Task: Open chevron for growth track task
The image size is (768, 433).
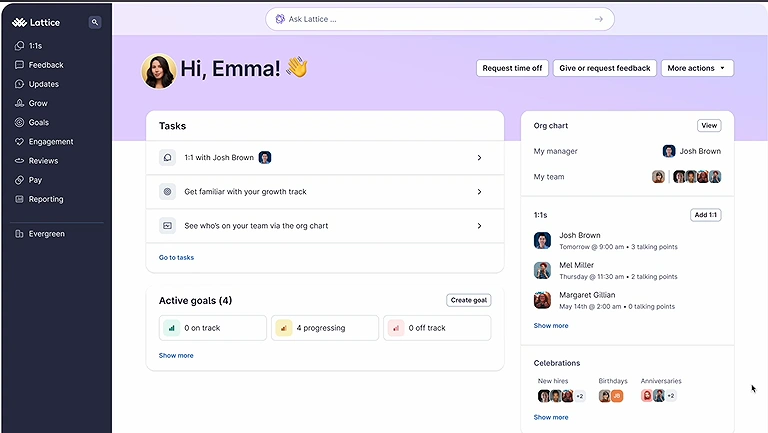Action: coord(480,192)
